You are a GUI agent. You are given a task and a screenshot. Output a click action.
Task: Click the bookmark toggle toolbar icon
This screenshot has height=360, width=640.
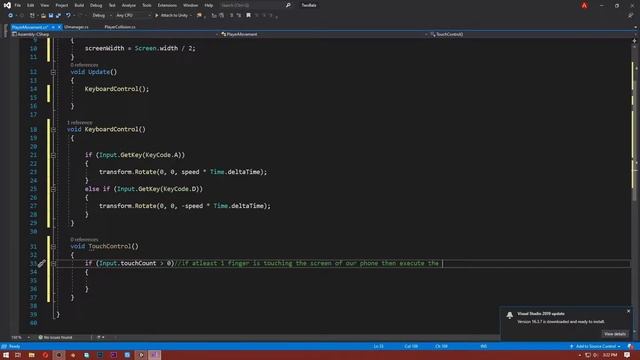(x=248, y=16)
